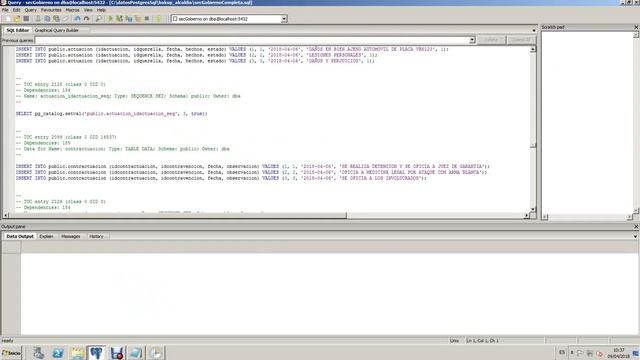
Task: Click the Execute to file icon
Action: (129, 19)
